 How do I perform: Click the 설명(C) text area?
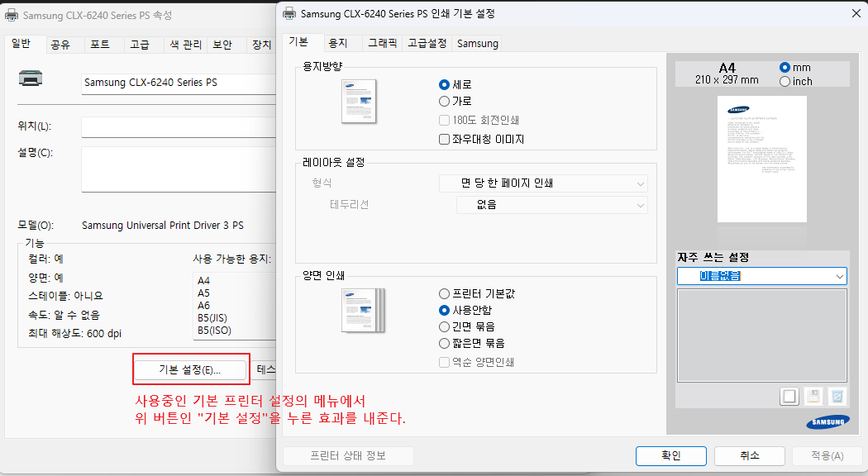tap(179, 169)
